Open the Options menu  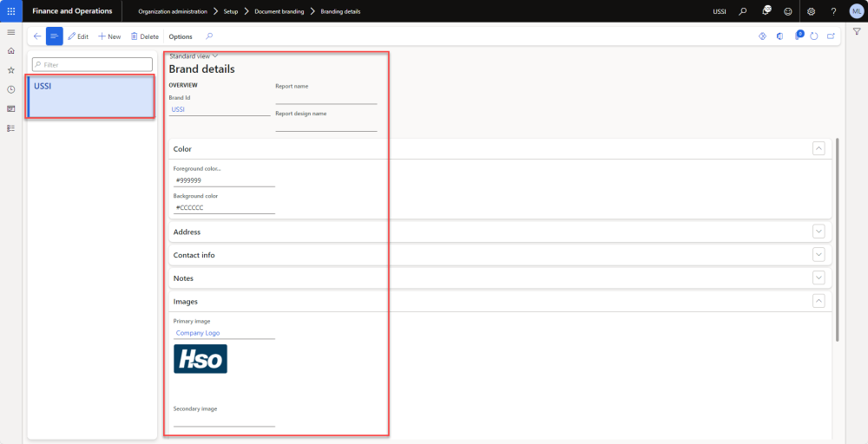coord(181,36)
